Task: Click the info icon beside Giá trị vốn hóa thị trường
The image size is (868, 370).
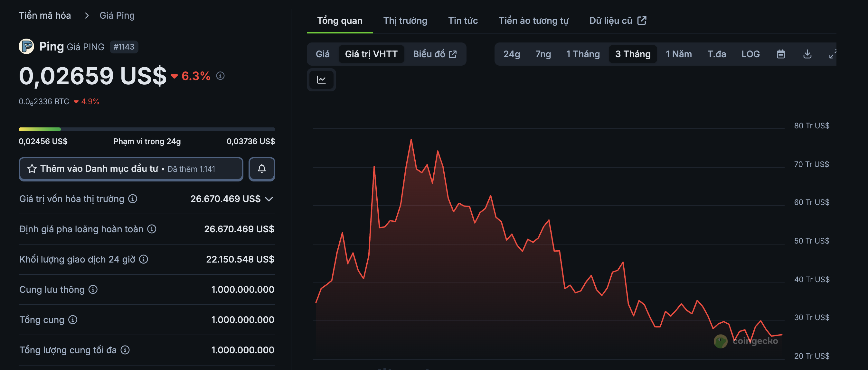Action: pos(132,199)
